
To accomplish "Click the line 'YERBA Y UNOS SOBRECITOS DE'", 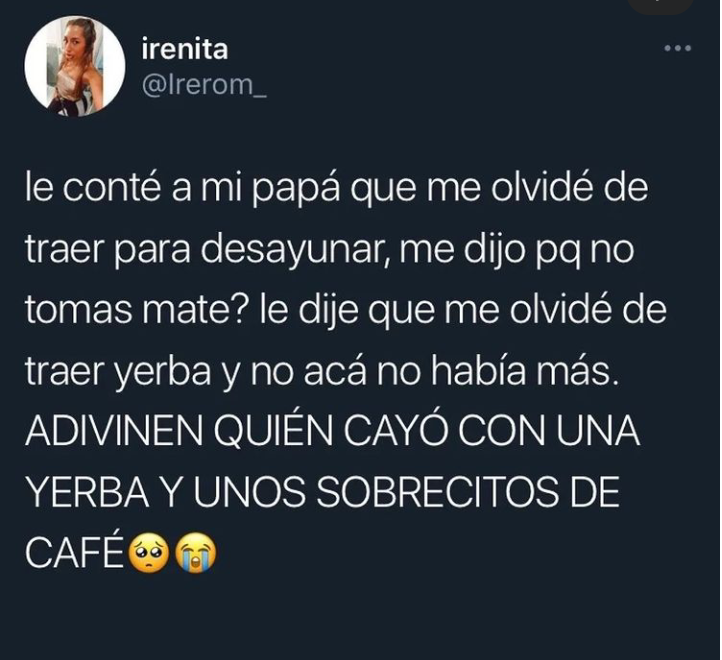I will [x=322, y=492].
